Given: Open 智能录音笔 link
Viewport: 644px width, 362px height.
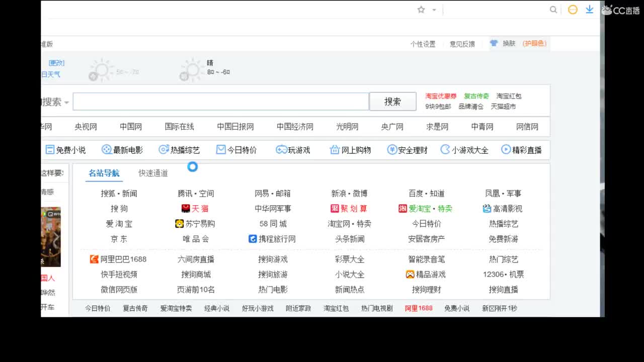Looking at the screenshot, I should tap(427, 259).
